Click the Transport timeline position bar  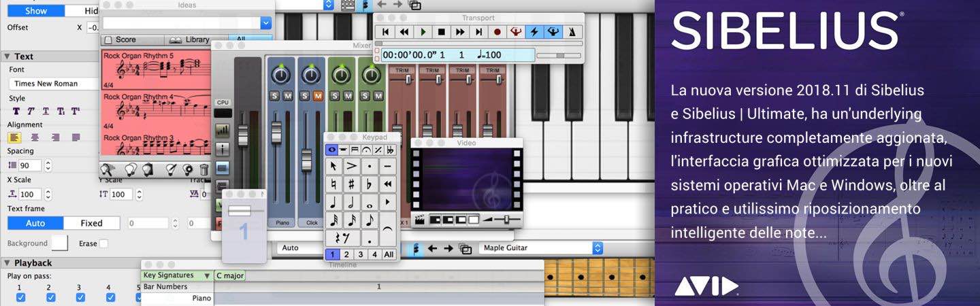(478, 43)
